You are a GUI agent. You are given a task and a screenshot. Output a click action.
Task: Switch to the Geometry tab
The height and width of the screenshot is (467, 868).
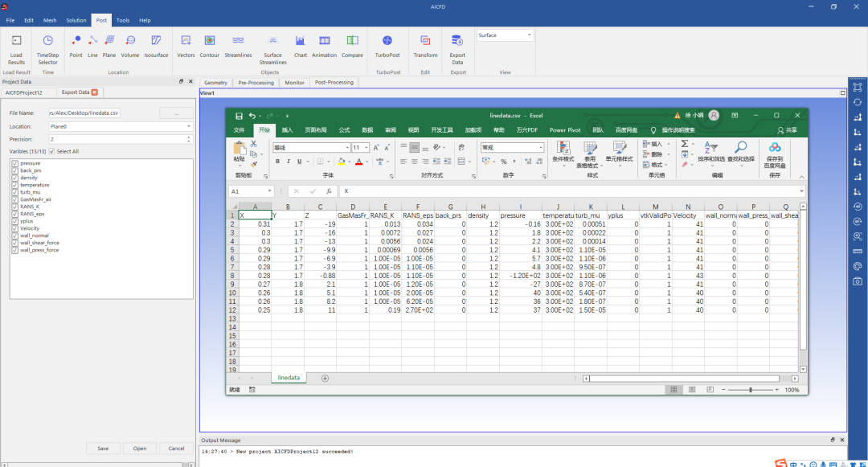click(216, 83)
